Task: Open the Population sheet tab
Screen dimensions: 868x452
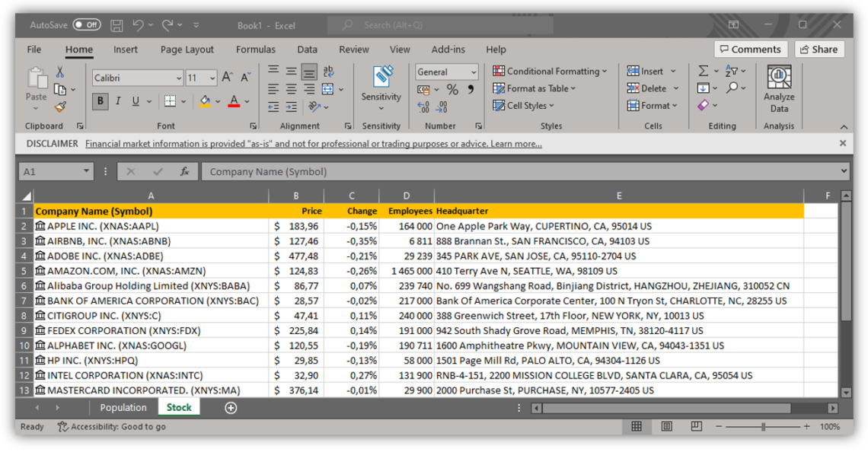Action: 123,408
